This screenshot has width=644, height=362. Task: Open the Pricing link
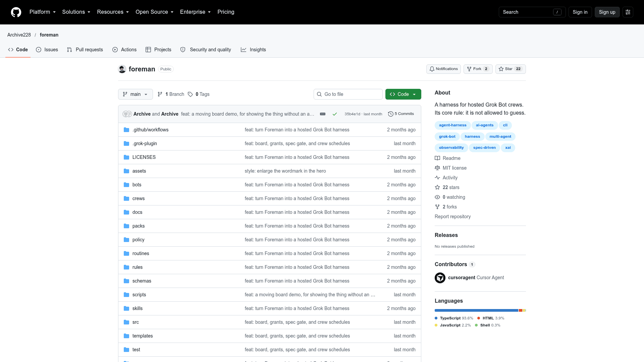click(226, 12)
